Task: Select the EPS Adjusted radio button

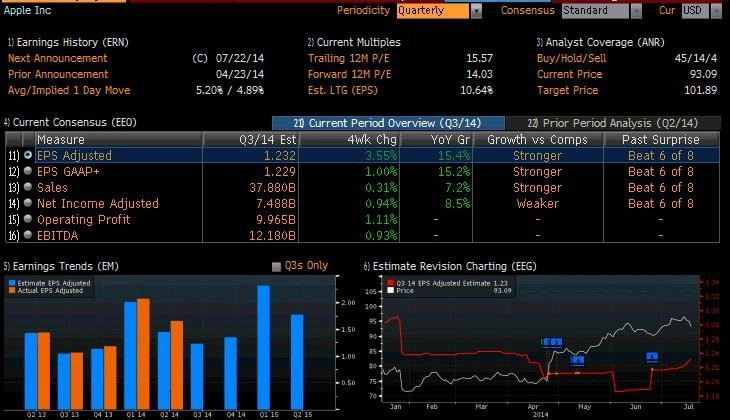Action: coord(28,155)
